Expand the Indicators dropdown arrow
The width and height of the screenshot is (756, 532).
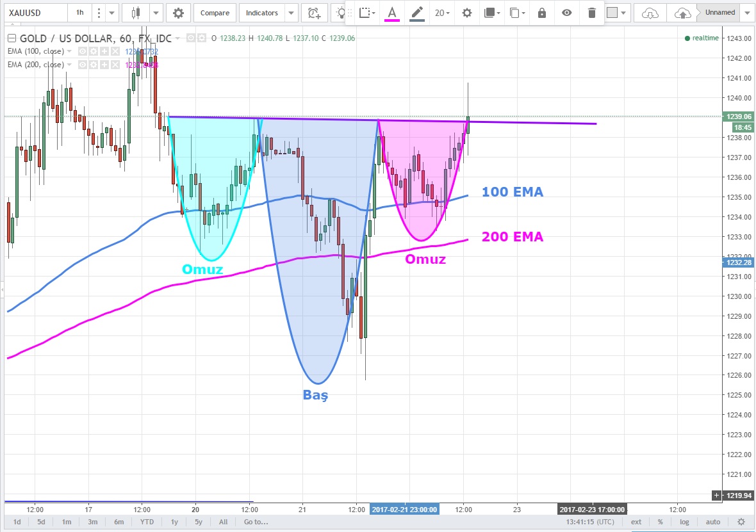(291, 13)
